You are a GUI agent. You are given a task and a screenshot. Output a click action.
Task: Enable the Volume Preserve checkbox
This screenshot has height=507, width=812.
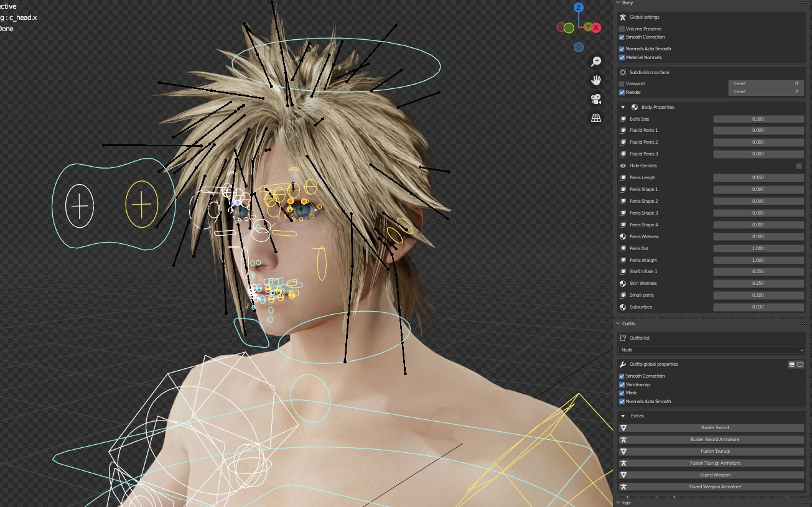622,29
